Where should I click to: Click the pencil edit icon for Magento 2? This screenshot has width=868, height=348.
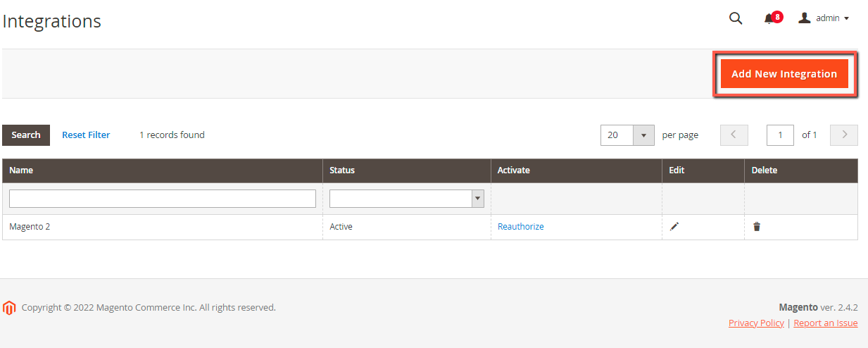point(674,227)
